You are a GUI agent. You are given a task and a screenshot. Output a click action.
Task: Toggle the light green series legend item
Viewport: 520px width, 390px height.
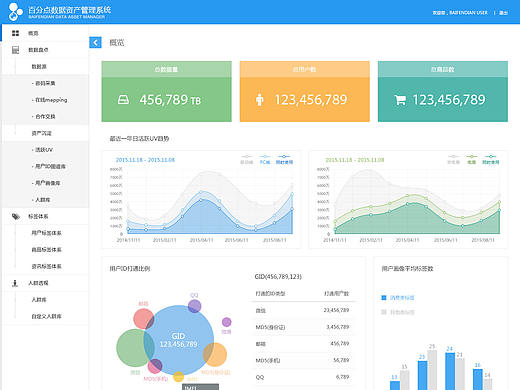471,159
